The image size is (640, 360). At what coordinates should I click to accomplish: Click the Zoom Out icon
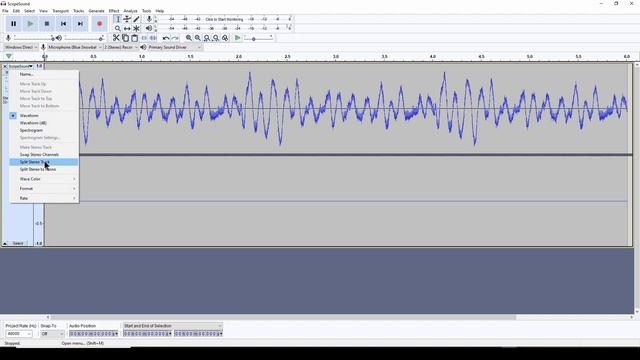coord(198,38)
